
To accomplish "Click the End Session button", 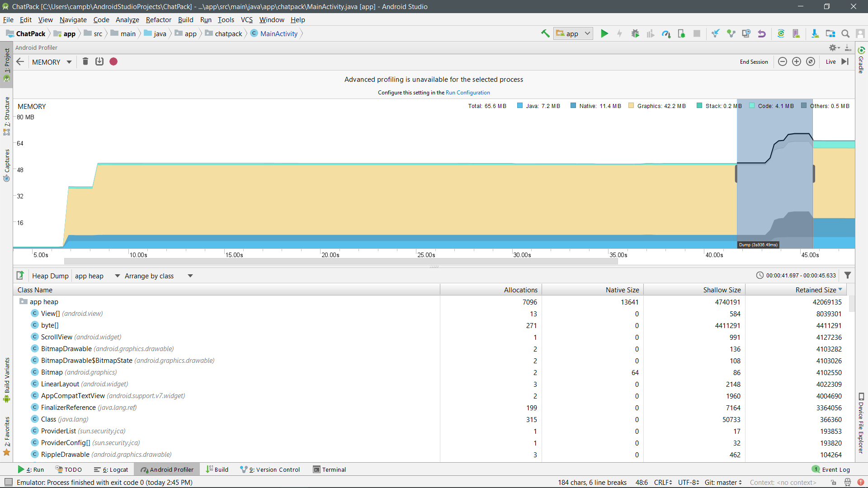I will pyautogui.click(x=754, y=61).
